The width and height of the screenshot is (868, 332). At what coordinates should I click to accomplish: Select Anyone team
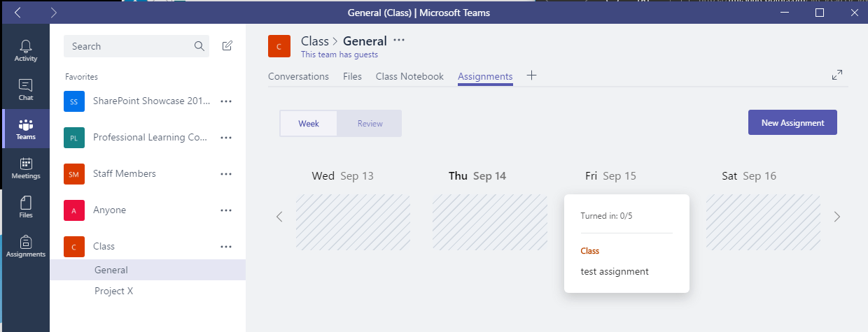pos(109,210)
